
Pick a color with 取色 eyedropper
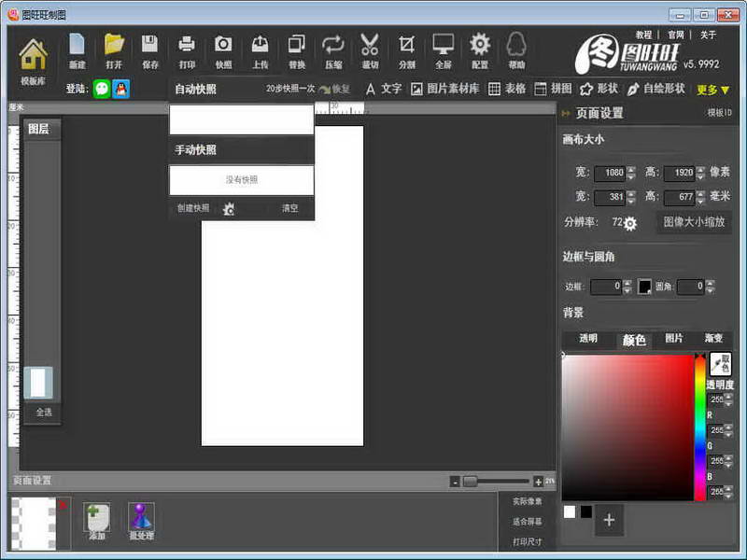720,364
